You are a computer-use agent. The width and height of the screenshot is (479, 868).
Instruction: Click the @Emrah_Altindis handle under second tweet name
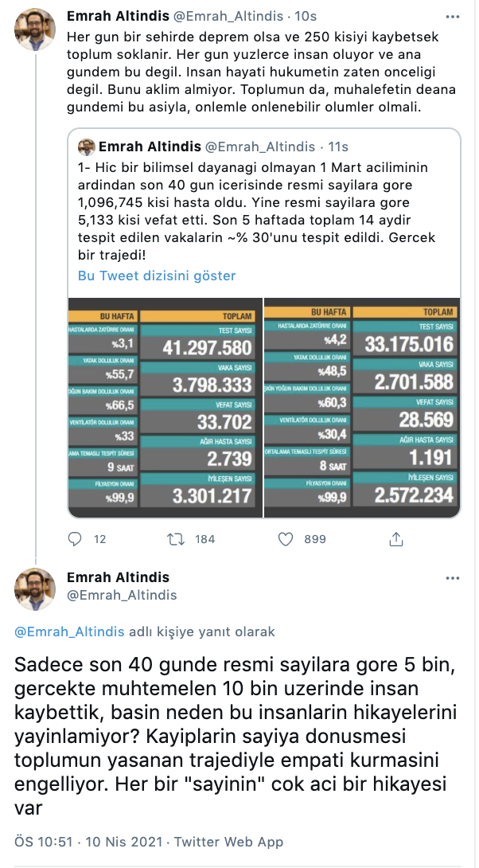(x=122, y=595)
